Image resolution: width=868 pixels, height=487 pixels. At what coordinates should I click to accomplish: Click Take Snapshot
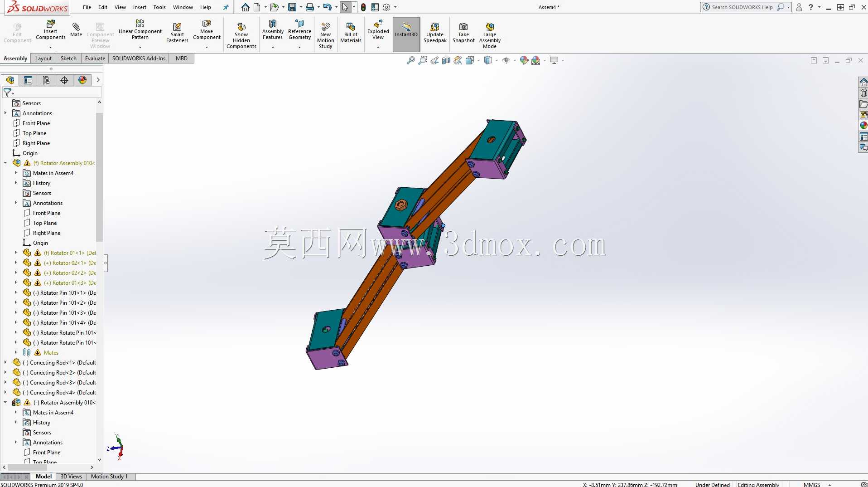[x=463, y=33]
